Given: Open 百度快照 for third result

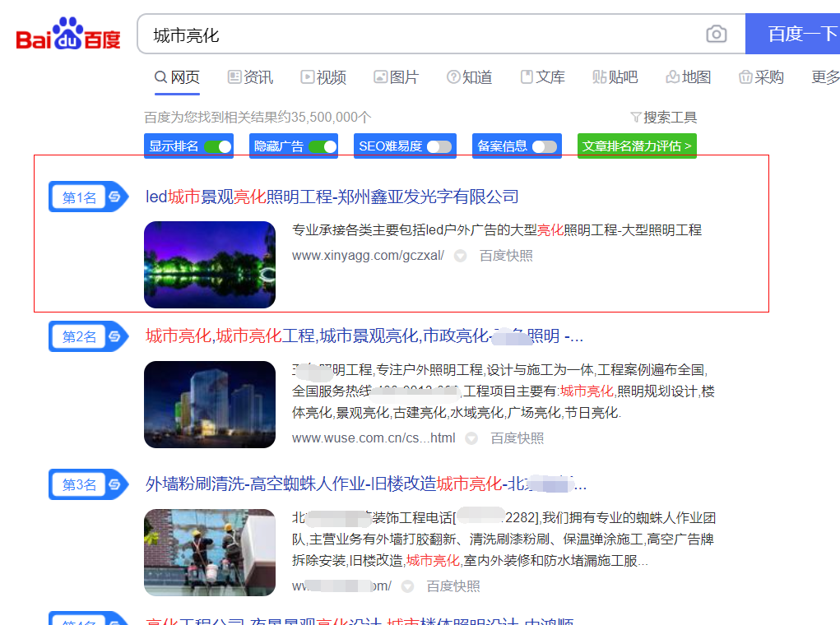Looking at the screenshot, I should click(454, 586).
